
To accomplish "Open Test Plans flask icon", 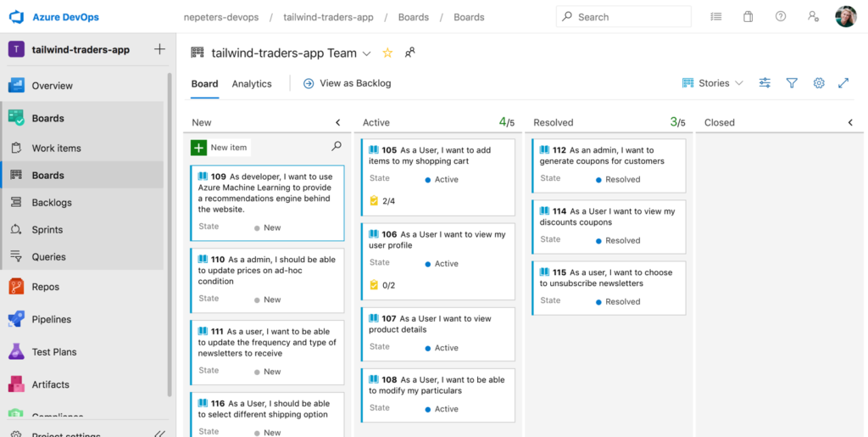I will [x=16, y=351].
